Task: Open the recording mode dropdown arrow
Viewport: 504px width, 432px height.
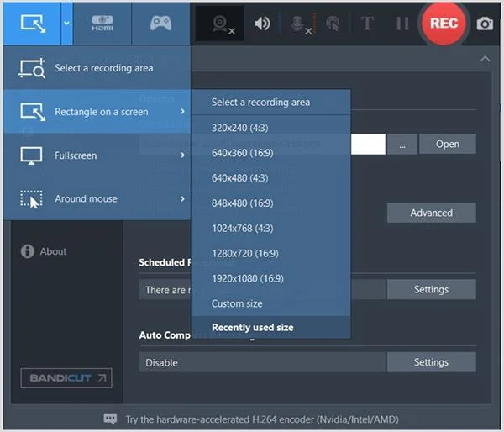Action: point(66,24)
